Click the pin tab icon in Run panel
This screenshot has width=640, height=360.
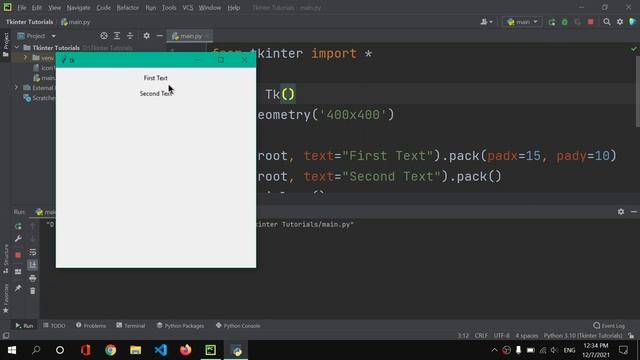tap(18, 288)
